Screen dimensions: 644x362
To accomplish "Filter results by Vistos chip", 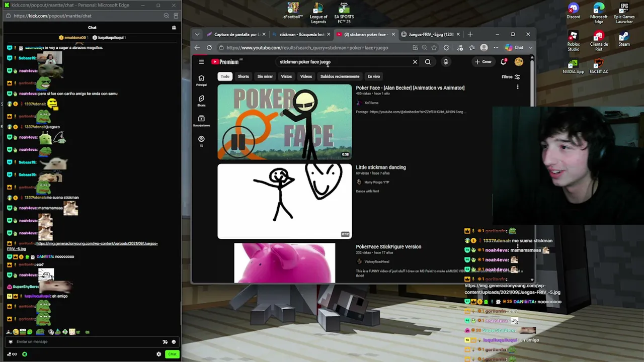I will [x=286, y=76].
